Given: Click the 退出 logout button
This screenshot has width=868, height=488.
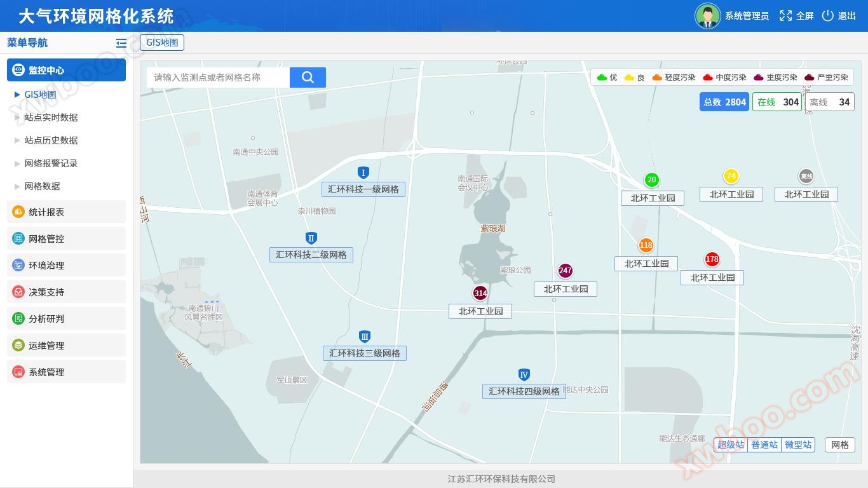Looking at the screenshot, I should pos(839,16).
